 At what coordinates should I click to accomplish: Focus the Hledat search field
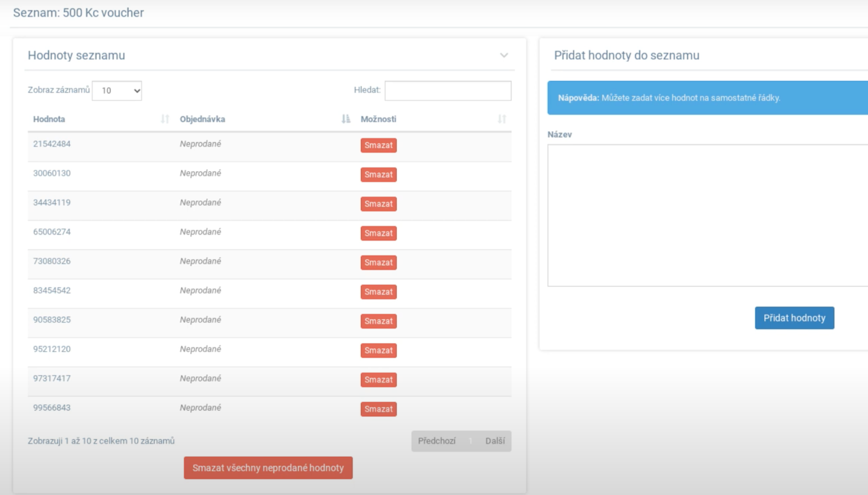(x=448, y=90)
